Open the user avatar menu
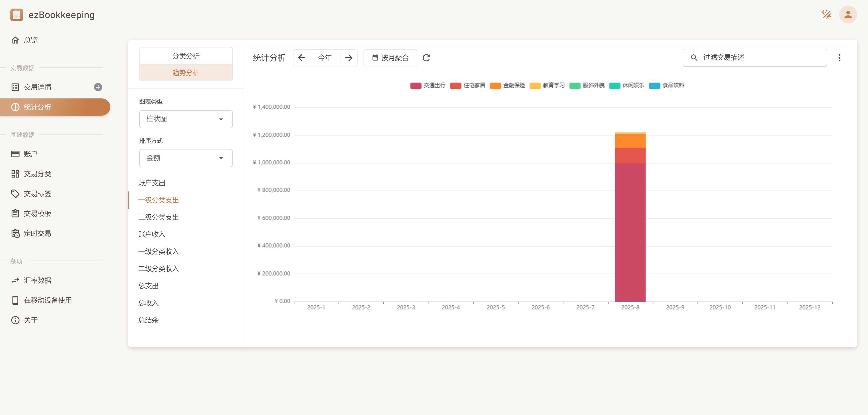868x415 pixels. [848, 14]
